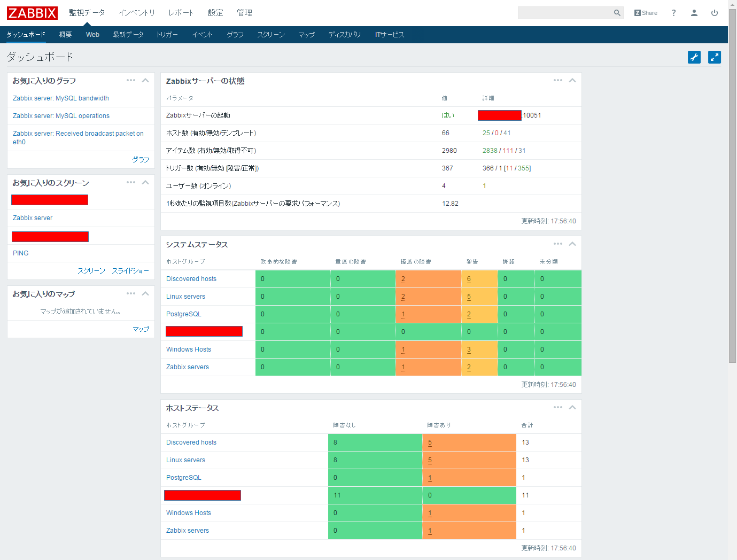The width and height of the screenshot is (737, 560).
Task: Open menu dots of お気に入りのグラフ widget
Action: pos(131,80)
